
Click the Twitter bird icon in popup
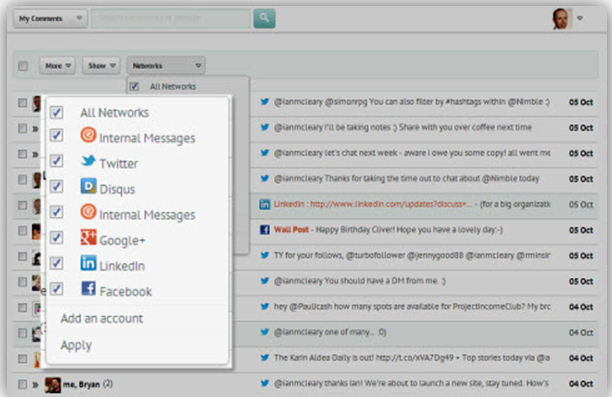pyautogui.click(x=88, y=160)
